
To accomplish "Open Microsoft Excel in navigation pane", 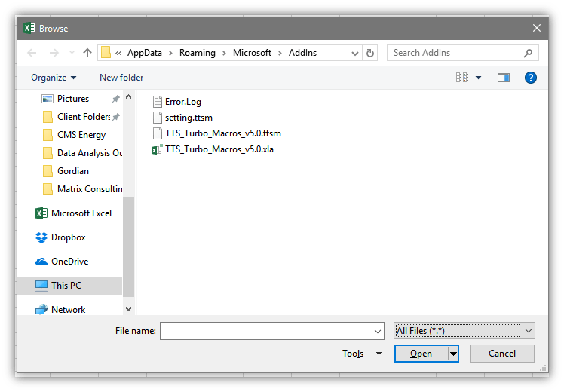I will (x=81, y=213).
